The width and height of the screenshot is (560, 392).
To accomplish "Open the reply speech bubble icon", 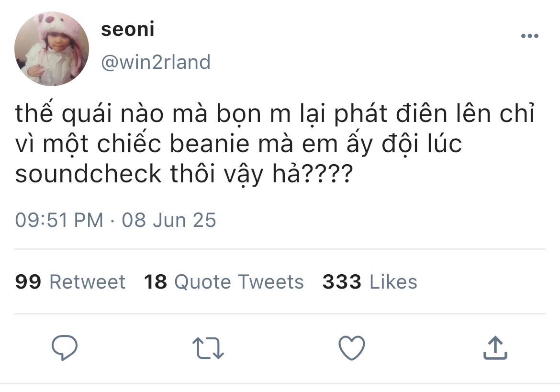I will pos(64,347).
